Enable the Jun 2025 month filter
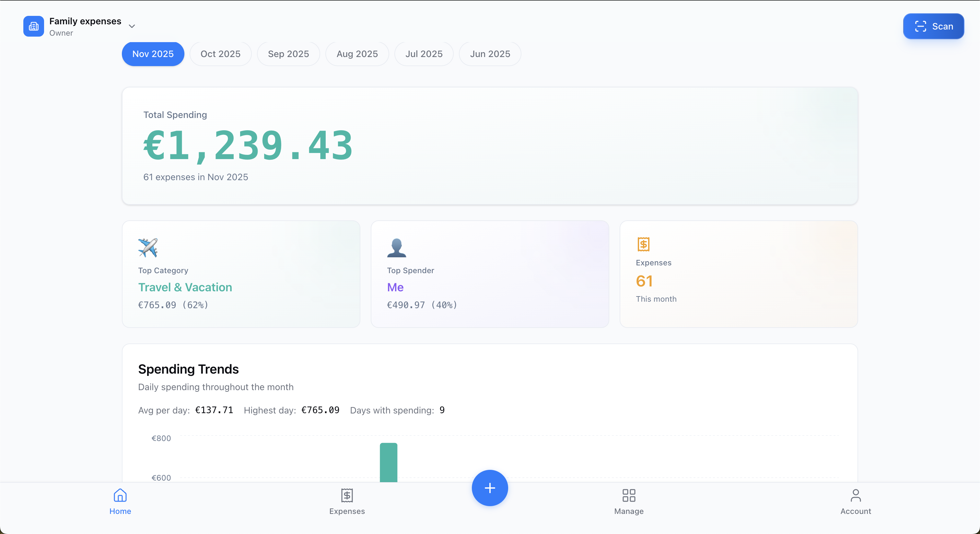This screenshot has height=534, width=980. (490, 54)
